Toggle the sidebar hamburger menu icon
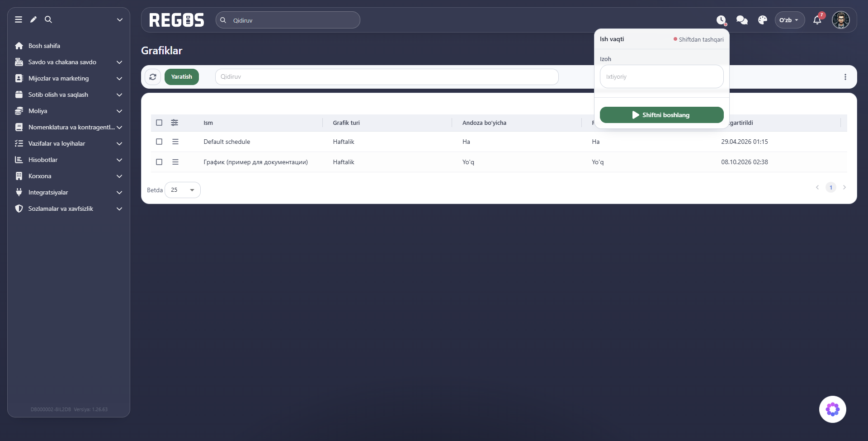 pos(19,19)
